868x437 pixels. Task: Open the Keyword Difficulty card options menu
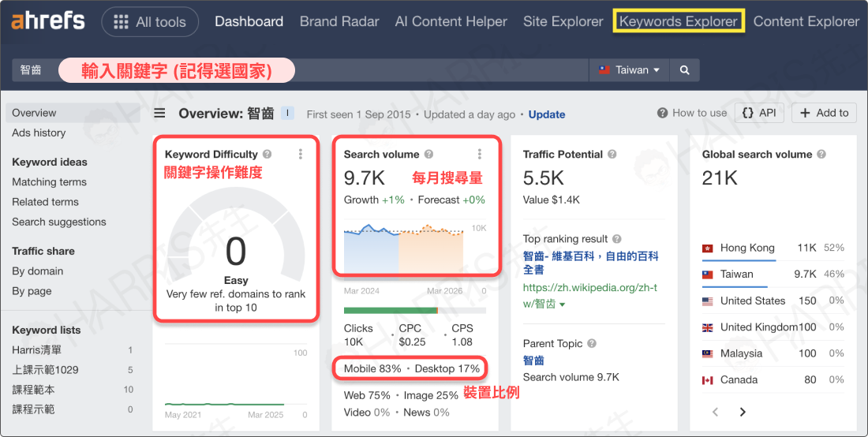tap(301, 155)
